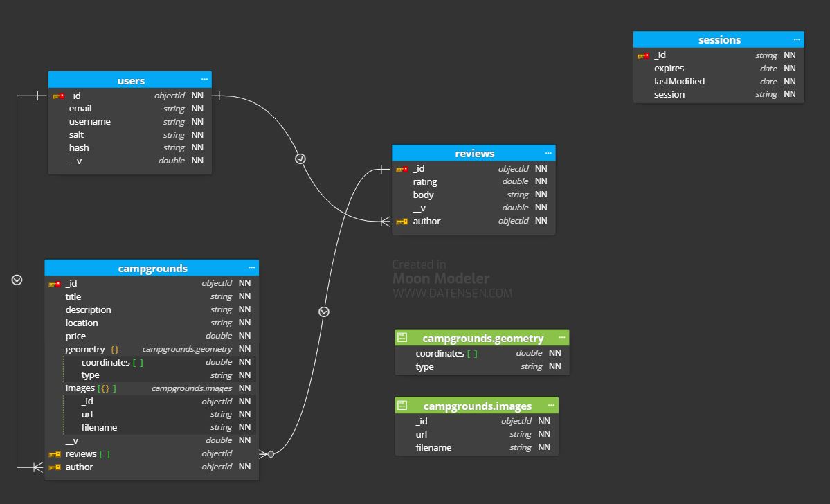Select _id field in campgrounds.images
The image size is (830, 504).
[x=477, y=422]
